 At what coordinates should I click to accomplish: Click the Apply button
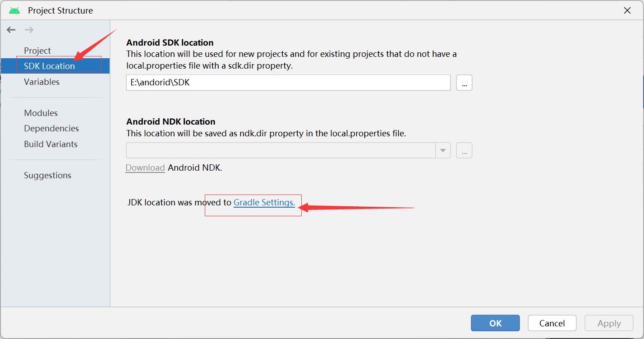point(609,323)
